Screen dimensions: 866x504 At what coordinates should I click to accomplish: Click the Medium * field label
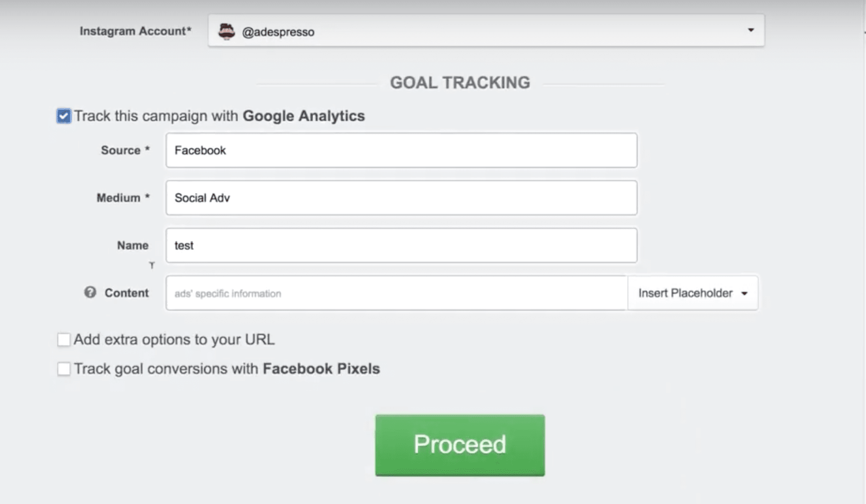[x=123, y=198]
